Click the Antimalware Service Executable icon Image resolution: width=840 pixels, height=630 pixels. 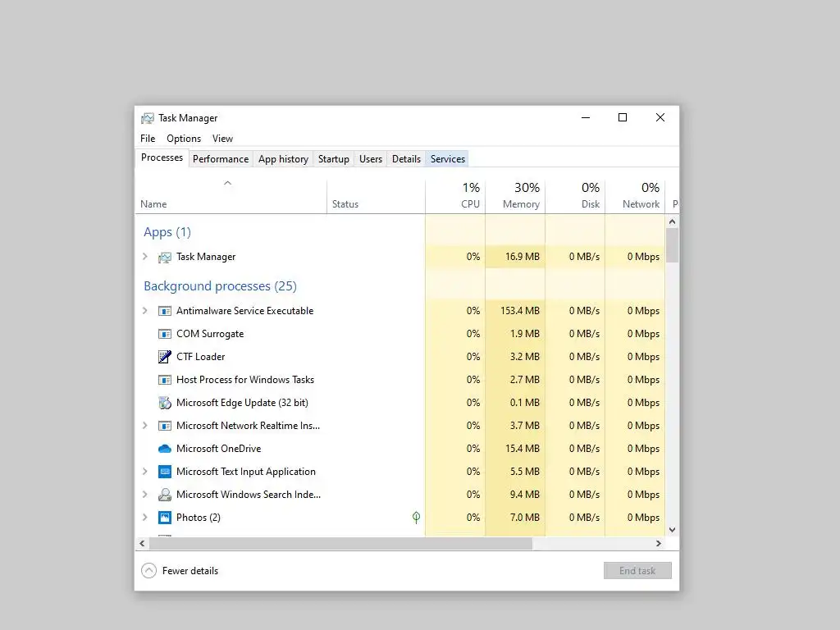(164, 311)
